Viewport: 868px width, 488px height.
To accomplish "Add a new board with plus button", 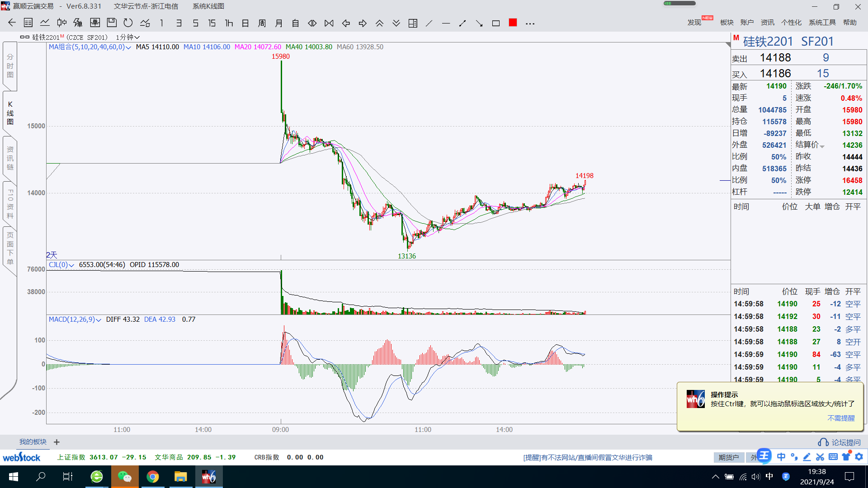I will coord(57,442).
